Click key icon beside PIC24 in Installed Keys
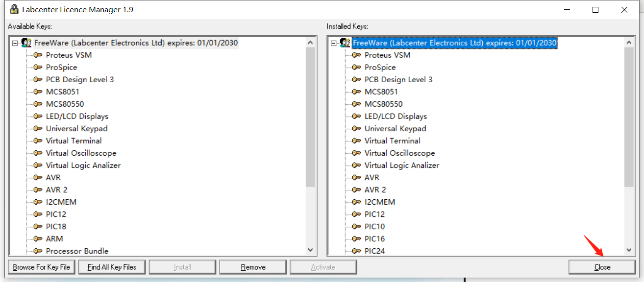Screen dimensions: 644x282 coord(356,251)
